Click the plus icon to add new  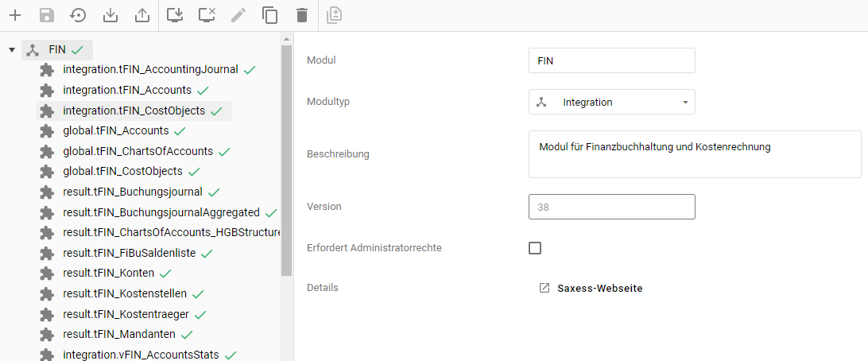click(14, 15)
